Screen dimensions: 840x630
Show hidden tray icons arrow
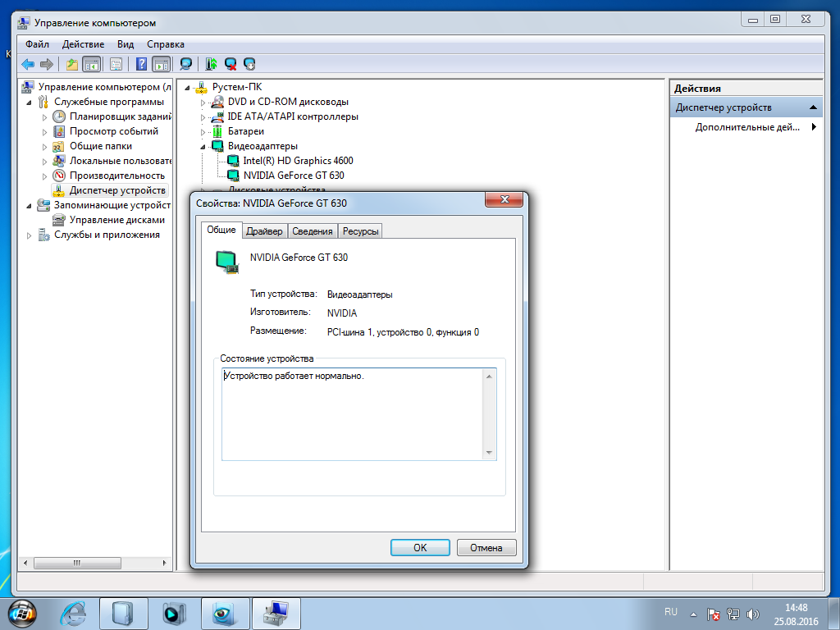[x=693, y=615]
